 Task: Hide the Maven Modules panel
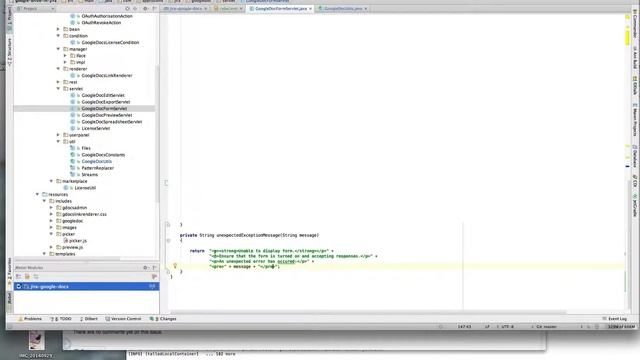pos(154,268)
